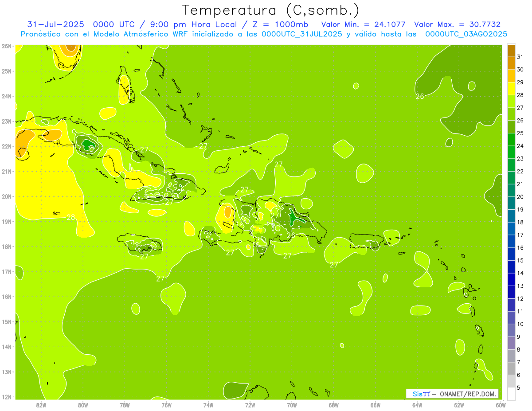
Task: Select the Valor Max. = 30.7732 value
Action: (457, 24)
